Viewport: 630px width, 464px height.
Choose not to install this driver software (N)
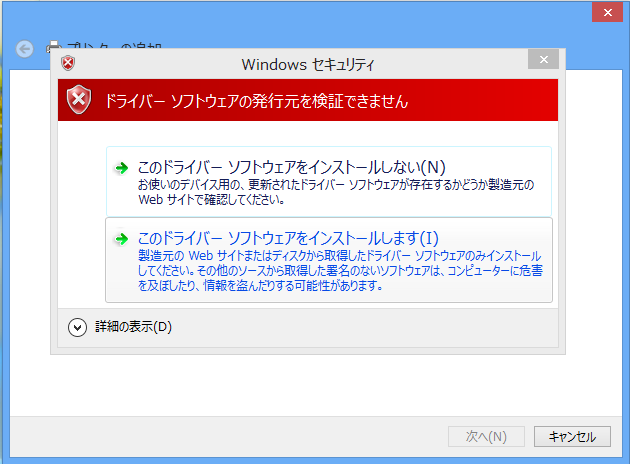(x=329, y=182)
